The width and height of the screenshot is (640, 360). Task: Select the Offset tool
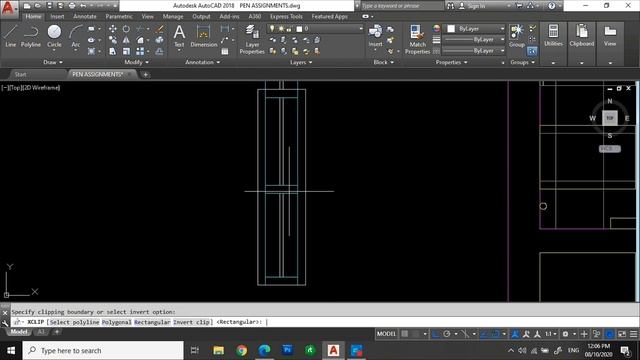160,51
